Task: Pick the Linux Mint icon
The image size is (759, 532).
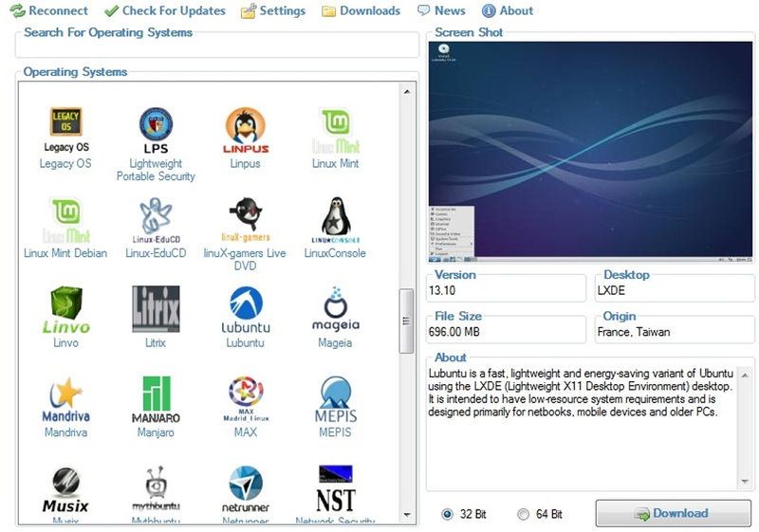Action: click(x=336, y=130)
